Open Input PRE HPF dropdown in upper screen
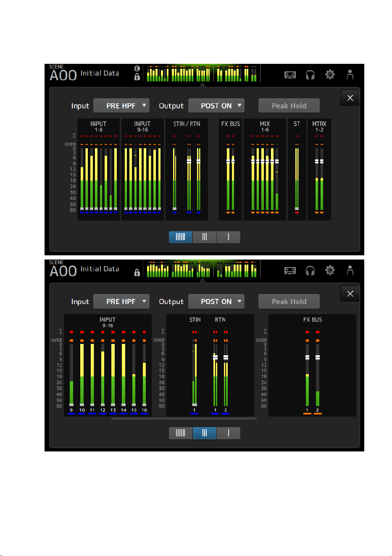The height and width of the screenshot is (556, 392). (x=121, y=106)
